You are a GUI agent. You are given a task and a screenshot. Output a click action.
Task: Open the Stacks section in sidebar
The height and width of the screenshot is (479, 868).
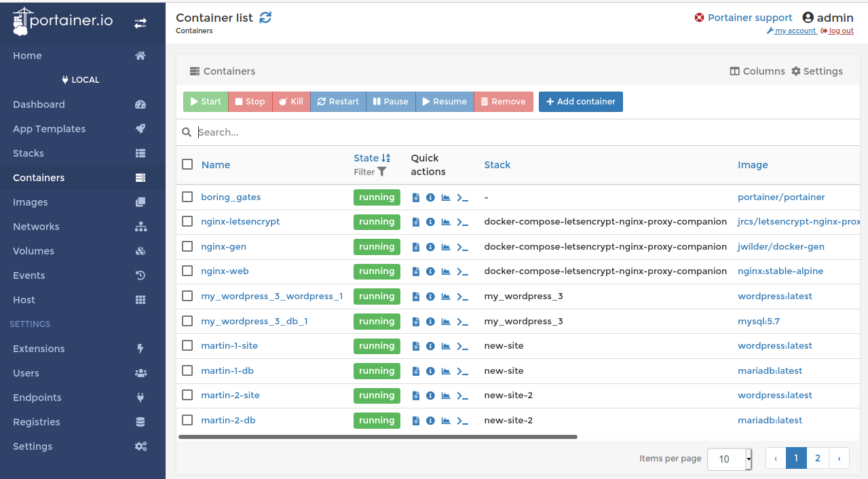click(30, 153)
